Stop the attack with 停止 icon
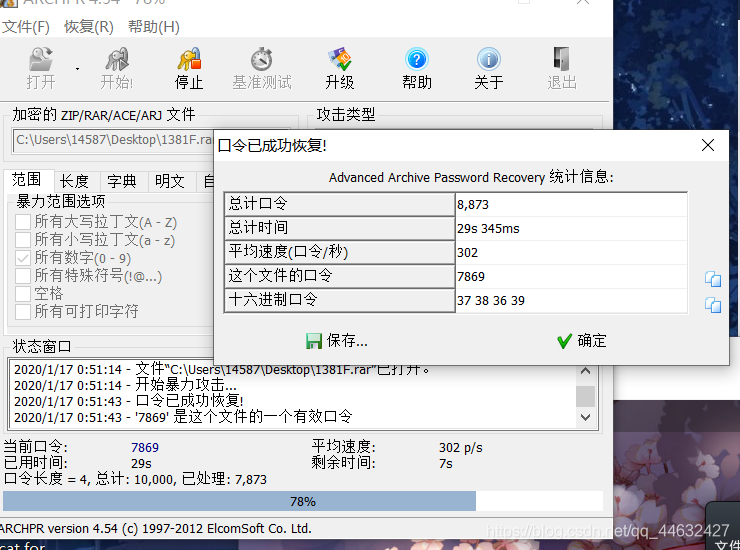 (x=189, y=68)
